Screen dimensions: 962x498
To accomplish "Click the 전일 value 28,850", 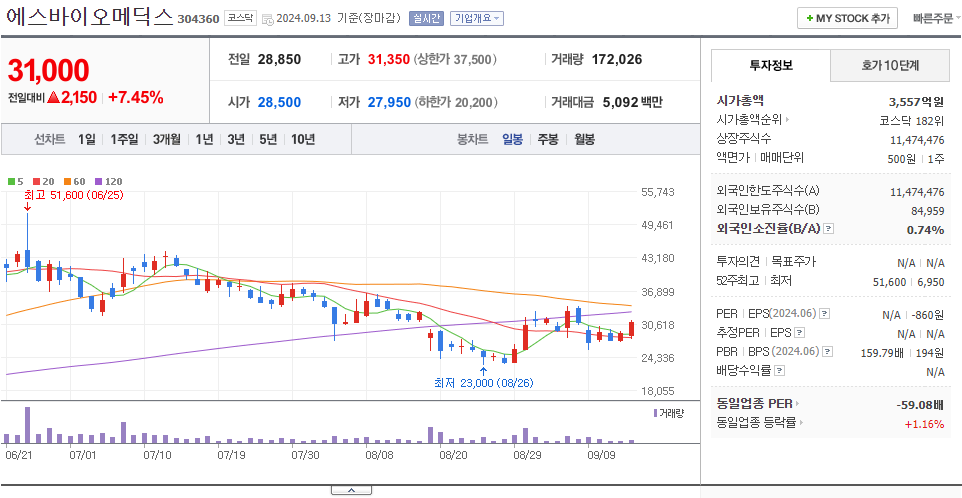I will pos(280,59).
